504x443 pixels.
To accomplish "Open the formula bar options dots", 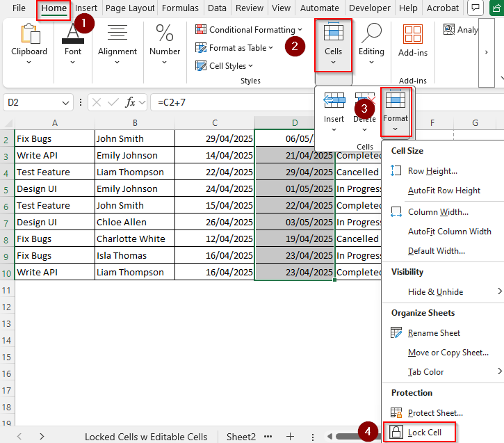I will (81, 102).
